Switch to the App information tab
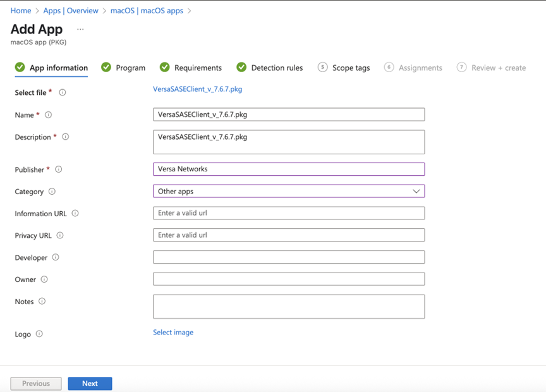The height and width of the screenshot is (392, 546). (51, 68)
